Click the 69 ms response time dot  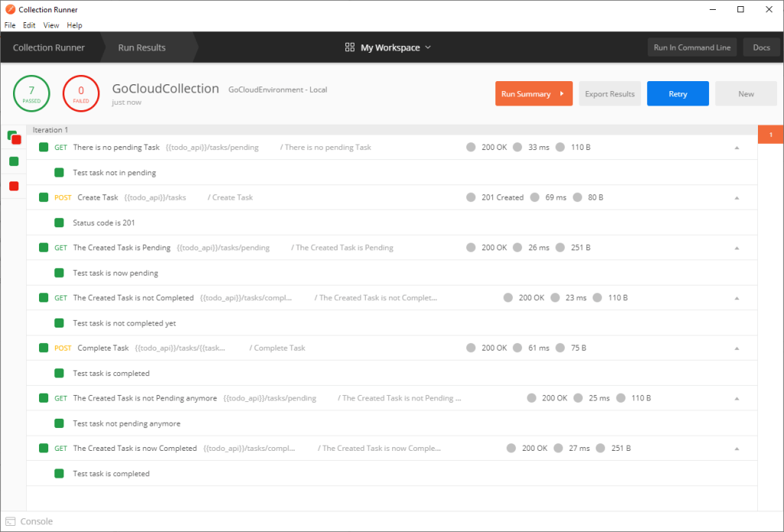(x=534, y=197)
